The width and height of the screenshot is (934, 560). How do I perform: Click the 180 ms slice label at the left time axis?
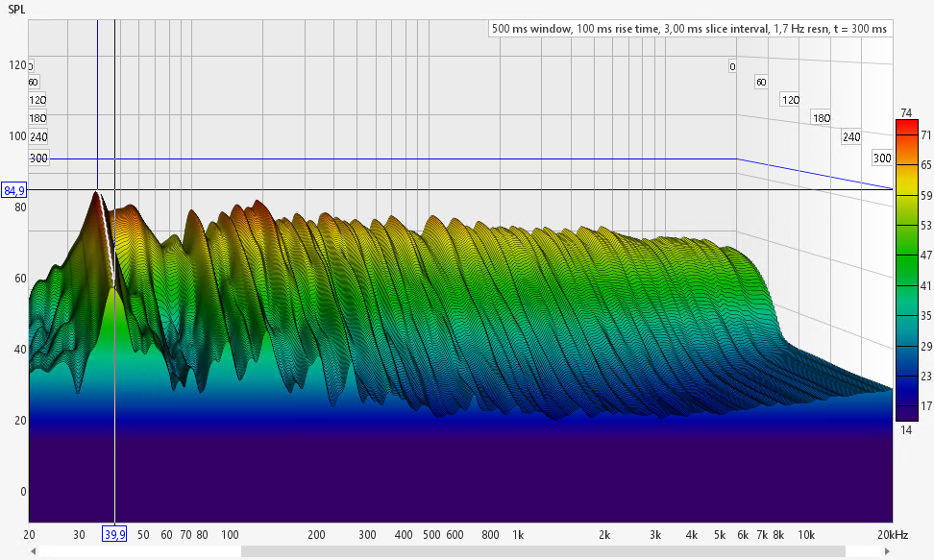click(x=38, y=118)
